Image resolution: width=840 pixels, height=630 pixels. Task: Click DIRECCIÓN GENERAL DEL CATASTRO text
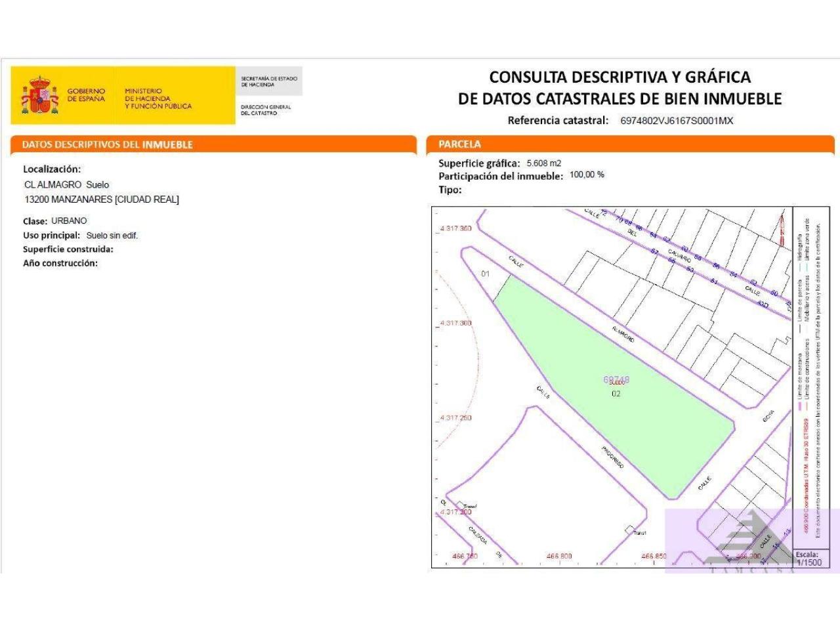266,110
